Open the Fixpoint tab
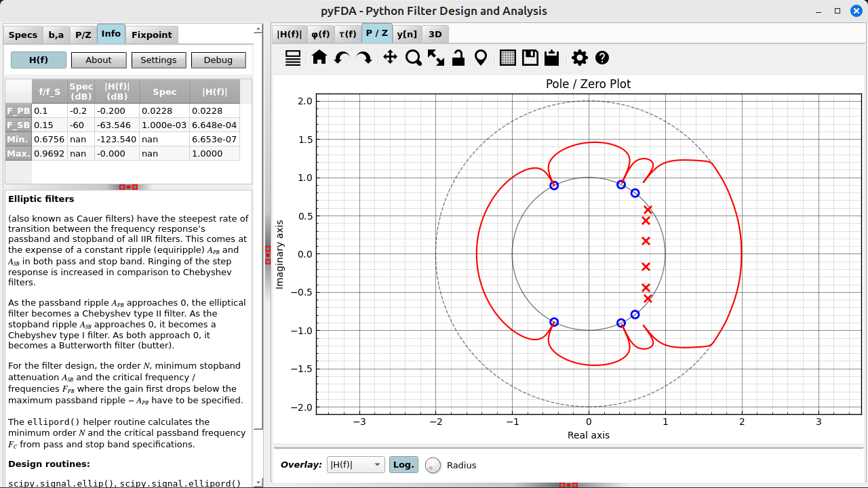Image resolution: width=868 pixels, height=488 pixels. point(152,35)
